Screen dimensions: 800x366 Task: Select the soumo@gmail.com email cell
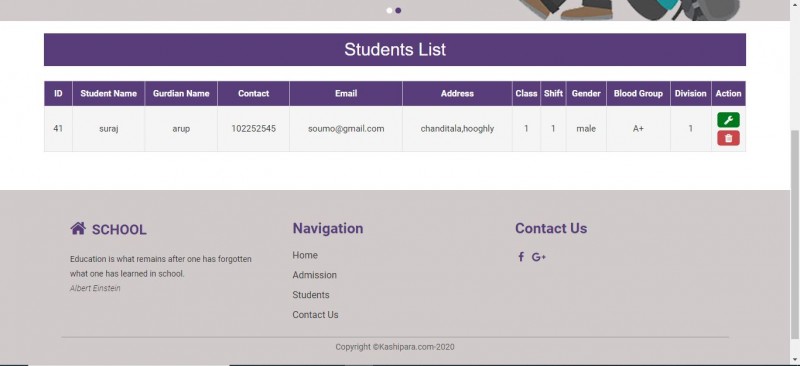346,129
